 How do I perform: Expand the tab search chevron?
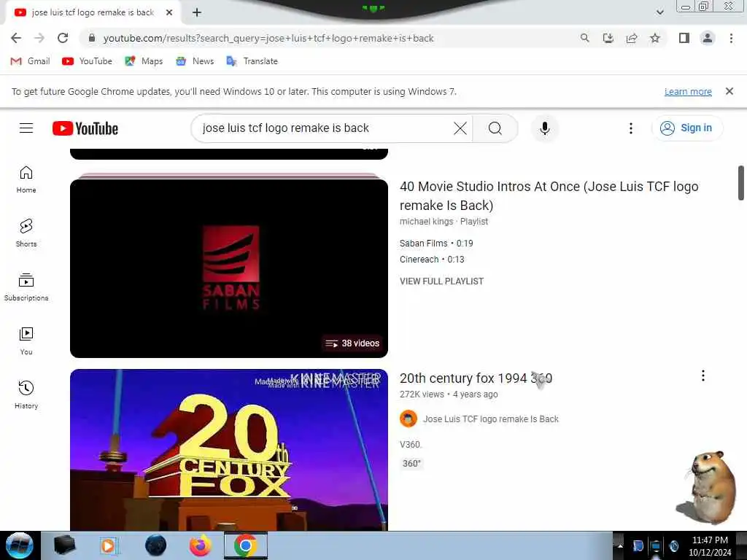coord(659,12)
